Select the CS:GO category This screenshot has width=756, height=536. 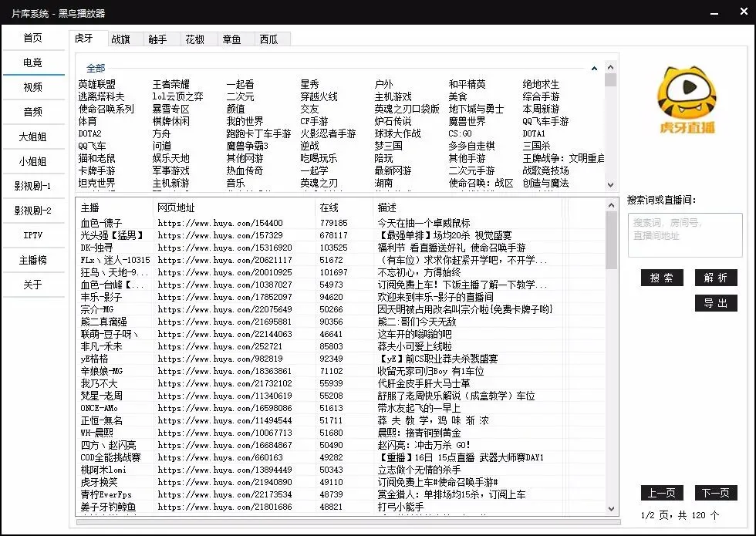pyautogui.click(x=460, y=133)
